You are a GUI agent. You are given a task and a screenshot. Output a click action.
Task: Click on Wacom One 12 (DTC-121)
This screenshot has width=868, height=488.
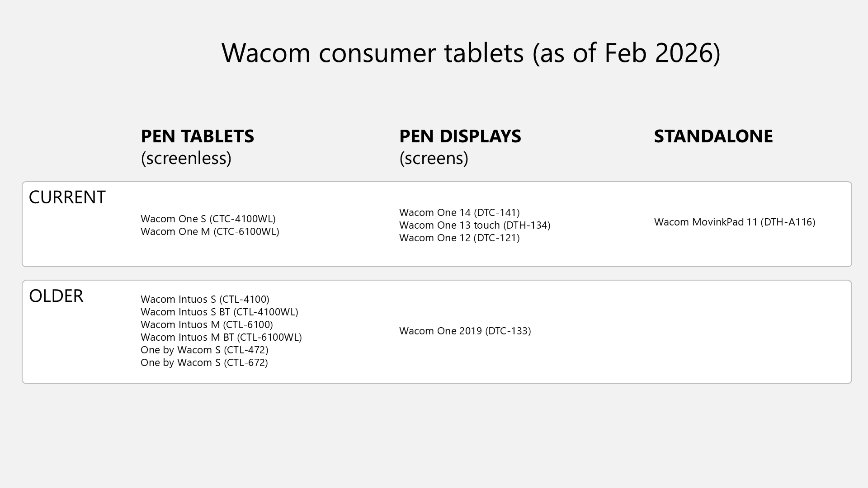click(x=459, y=238)
